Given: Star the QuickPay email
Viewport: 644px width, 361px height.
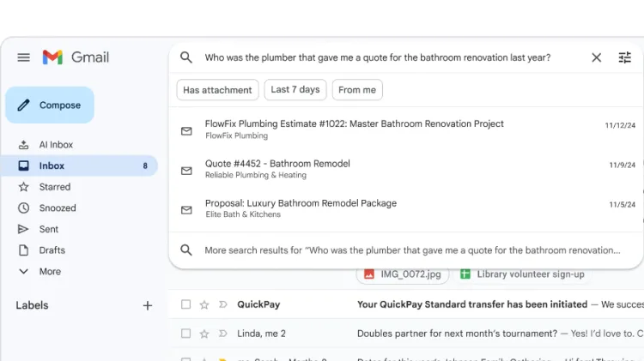Looking at the screenshot, I should (x=204, y=304).
